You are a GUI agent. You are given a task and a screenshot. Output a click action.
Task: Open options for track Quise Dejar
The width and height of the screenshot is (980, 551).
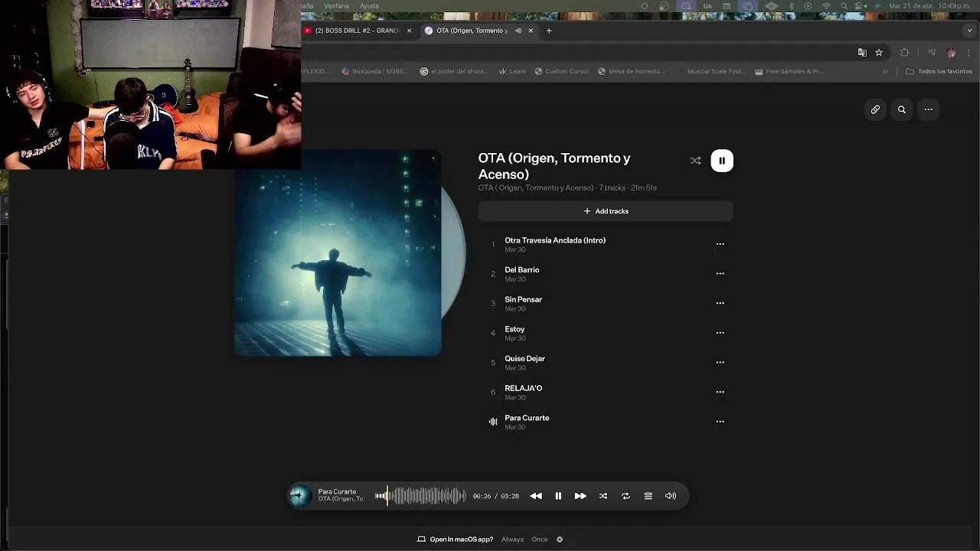coord(720,362)
